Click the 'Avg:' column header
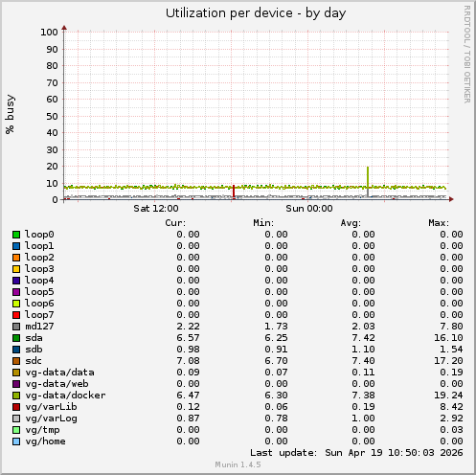Image resolution: width=476 pixels, height=475 pixels. 351,223
